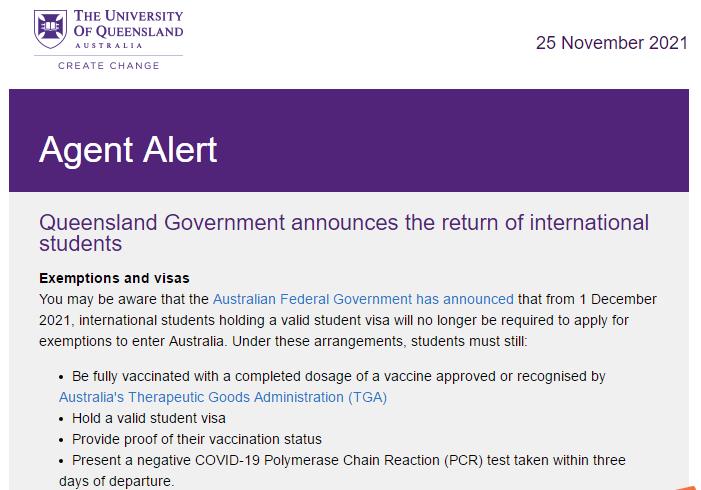Image resolution: width=701 pixels, height=490 pixels.
Task: Open the Therapeutic Goods Administration (TGA) link
Action: tap(222, 397)
